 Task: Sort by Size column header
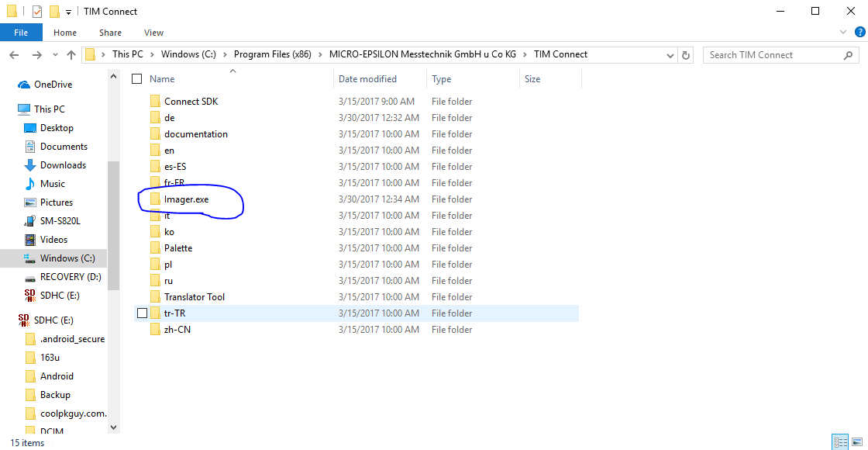tap(551, 79)
